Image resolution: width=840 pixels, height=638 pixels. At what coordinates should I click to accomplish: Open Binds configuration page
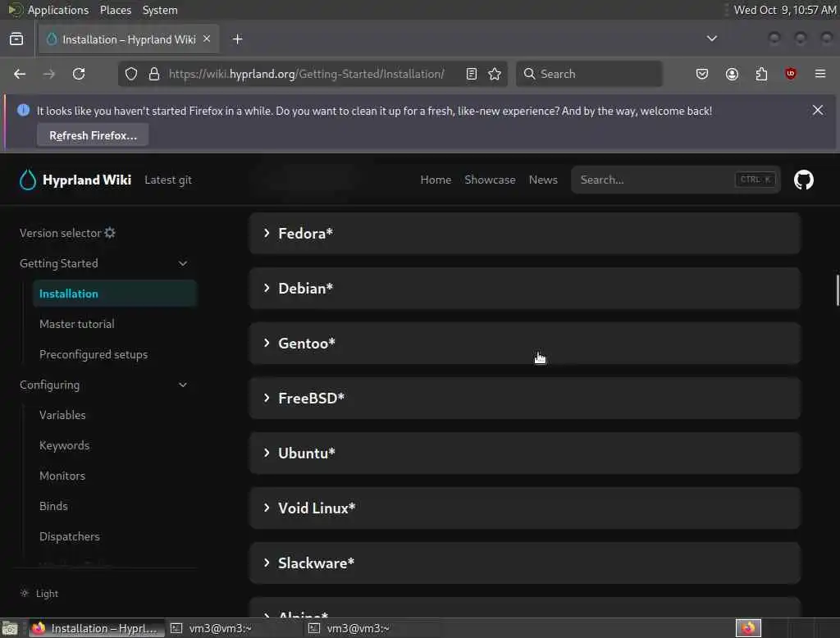[53, 506]
